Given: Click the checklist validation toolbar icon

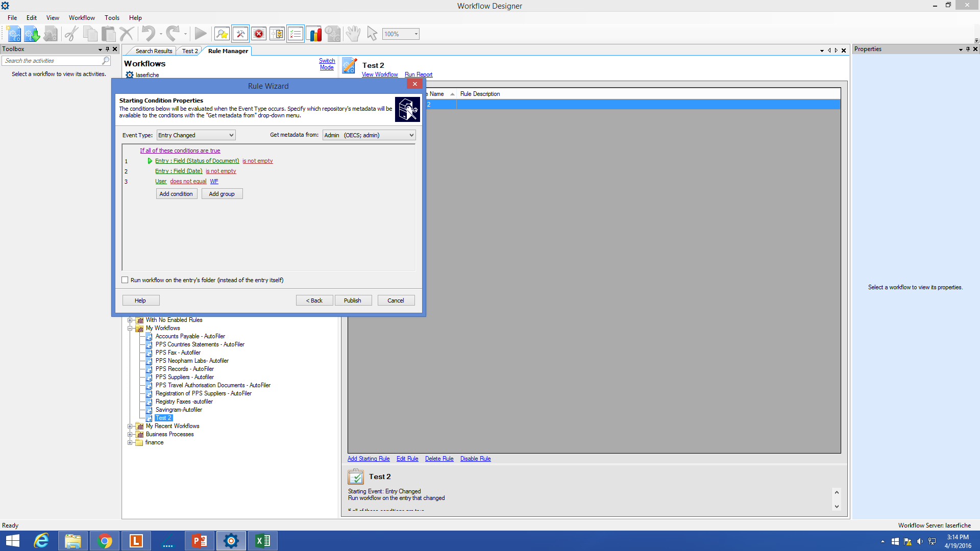Looking at the screenshot, I should pos(296,34).
